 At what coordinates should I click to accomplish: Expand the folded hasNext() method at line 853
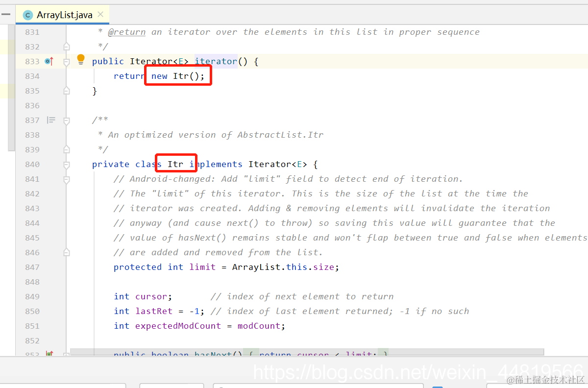pos(67,354)
